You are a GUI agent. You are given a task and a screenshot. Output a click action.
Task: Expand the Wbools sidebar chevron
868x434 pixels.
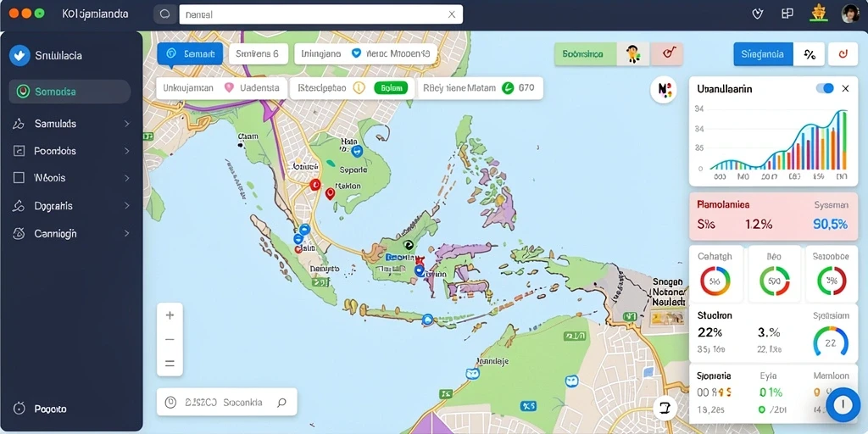coord(127,178)
